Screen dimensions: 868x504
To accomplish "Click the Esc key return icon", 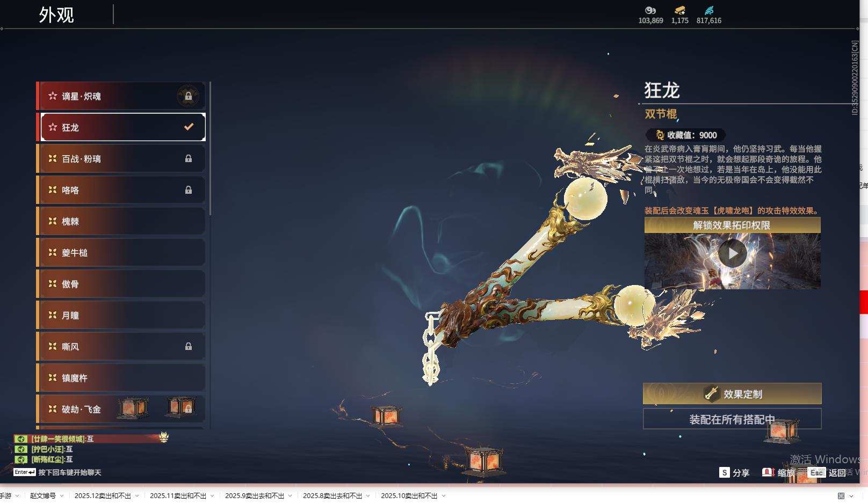I will (816, 472).
